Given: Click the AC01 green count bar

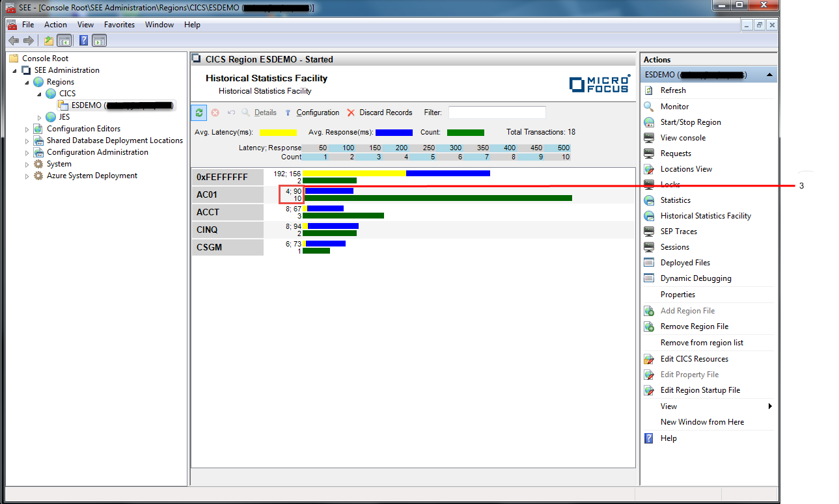Looking at the screenshot, I should 438,198.
